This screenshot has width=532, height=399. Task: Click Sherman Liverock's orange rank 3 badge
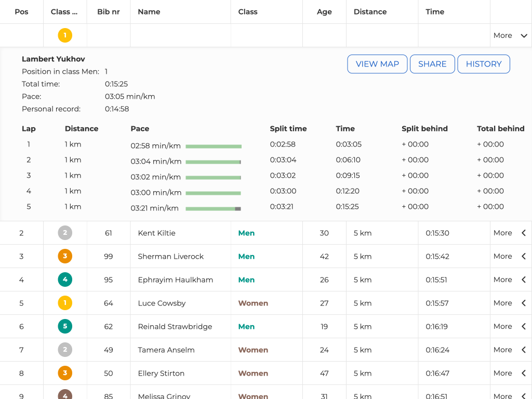coord(65,256)
